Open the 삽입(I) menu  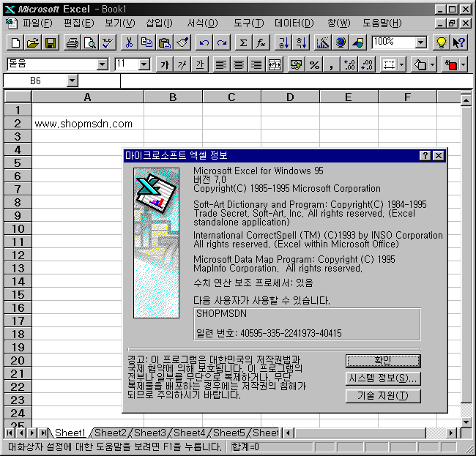point(159,23)
